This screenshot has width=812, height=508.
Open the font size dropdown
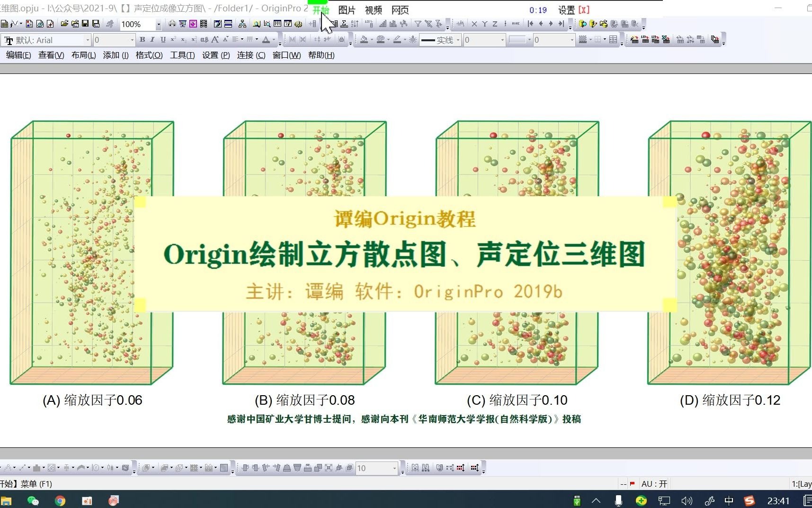click(132, 40)
